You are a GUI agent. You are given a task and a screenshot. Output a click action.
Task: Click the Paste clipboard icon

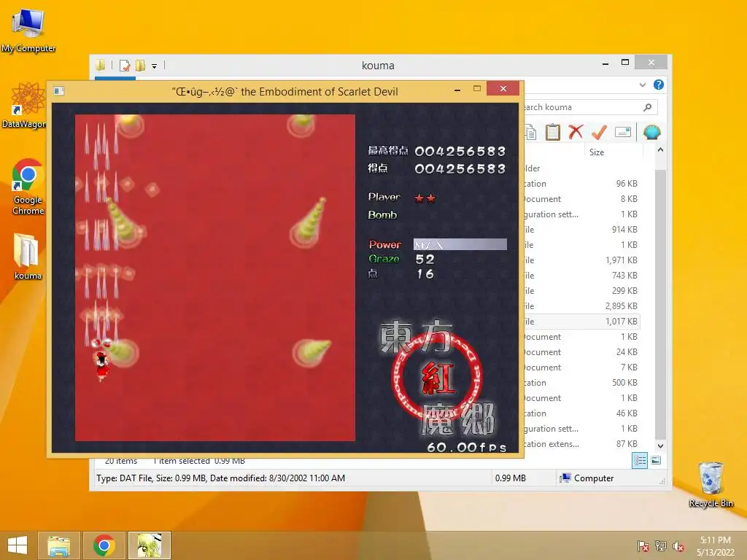pyautogui.click(x=553, y=132)
